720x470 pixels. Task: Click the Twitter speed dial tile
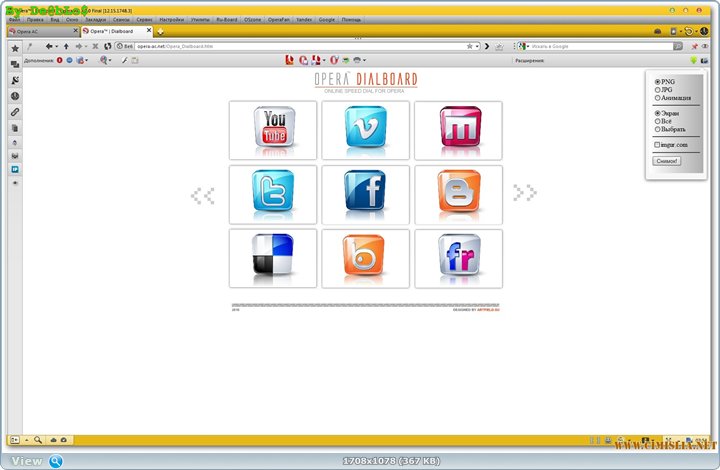(x=273, y=194)
